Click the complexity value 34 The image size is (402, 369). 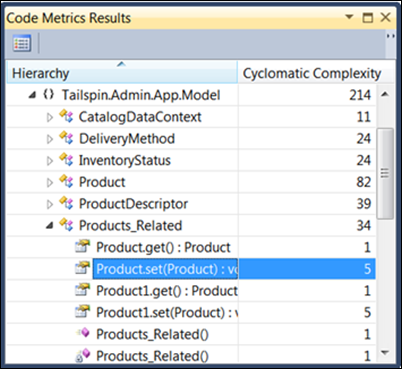coord(364,226)
